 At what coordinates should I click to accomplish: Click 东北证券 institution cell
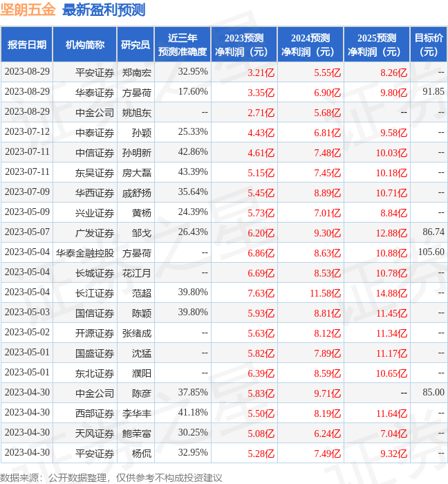click(95, 373)
